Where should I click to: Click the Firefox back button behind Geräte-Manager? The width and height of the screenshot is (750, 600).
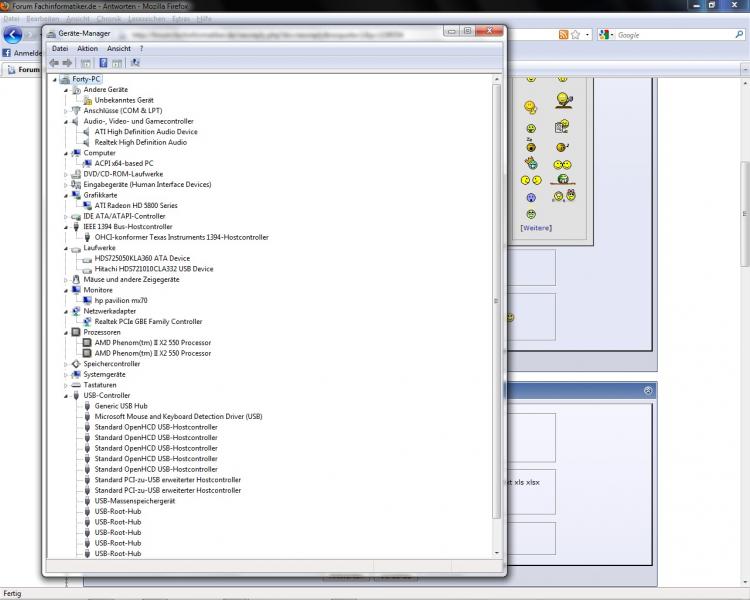pyautogui.click(x=13, y=35)
